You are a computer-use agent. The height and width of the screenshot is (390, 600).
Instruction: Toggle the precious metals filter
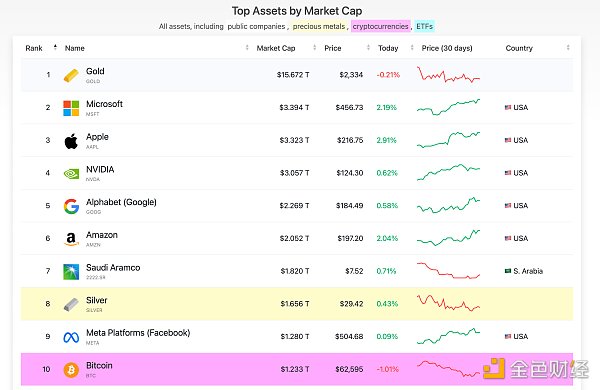point(319,26)
